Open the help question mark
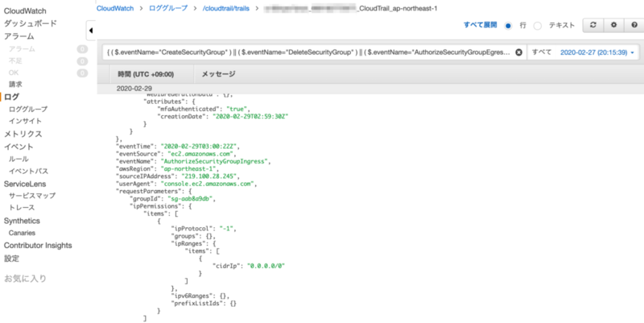The width and height of the screenshot is (644, 323). pyautogui.click(x=634, y=25)
